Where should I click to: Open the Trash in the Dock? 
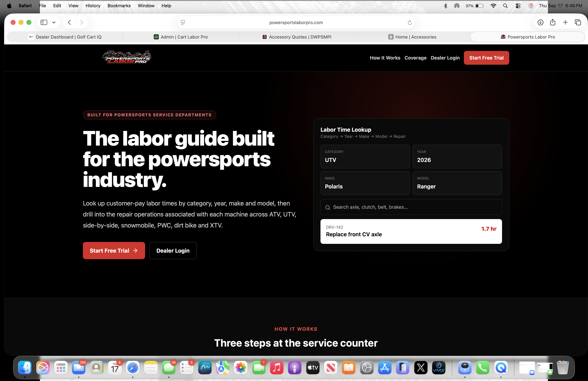pyautogui.click(x=563, y=368)
